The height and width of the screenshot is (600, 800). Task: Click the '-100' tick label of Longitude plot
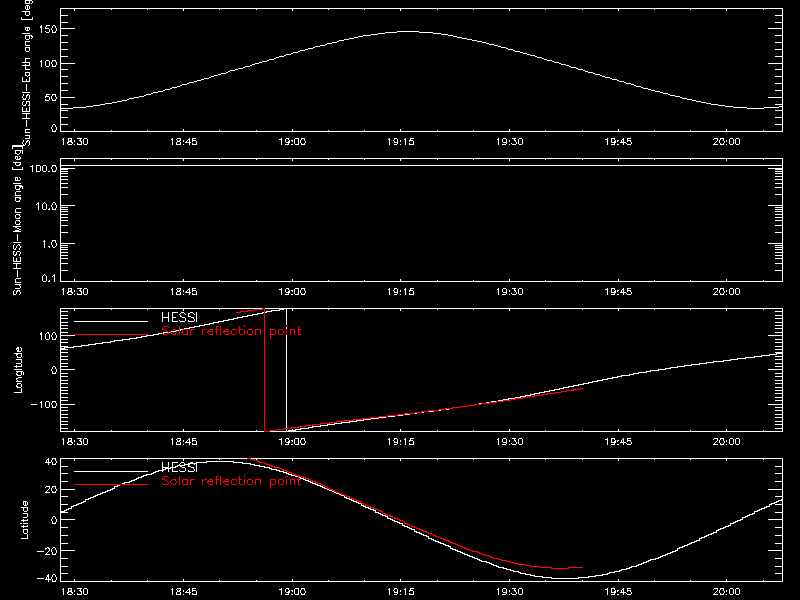(44, 404)
